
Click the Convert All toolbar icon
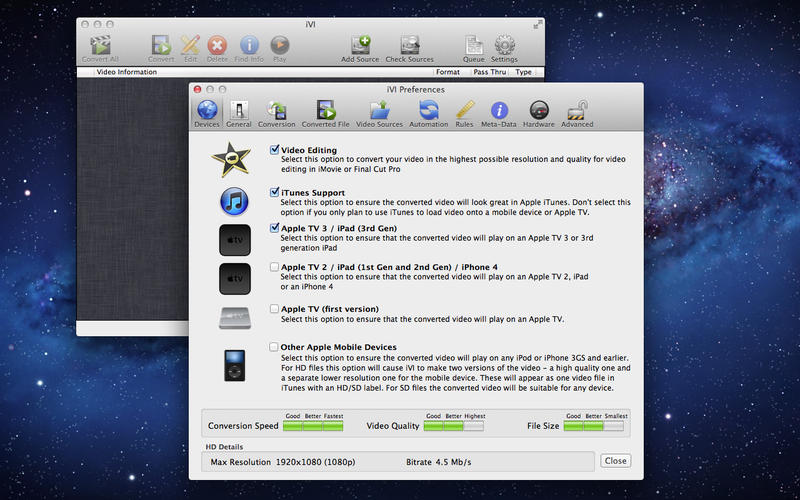coord(101,46)
